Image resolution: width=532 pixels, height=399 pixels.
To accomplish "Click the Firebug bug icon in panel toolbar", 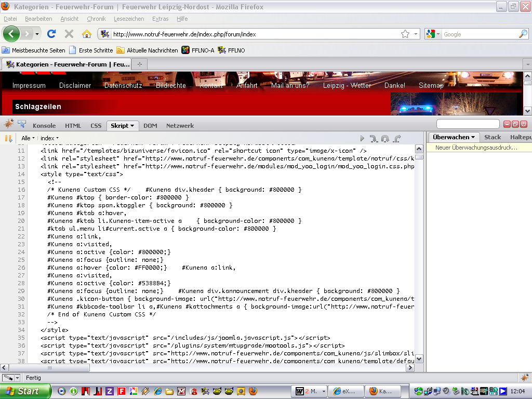I will click(9, 124).
